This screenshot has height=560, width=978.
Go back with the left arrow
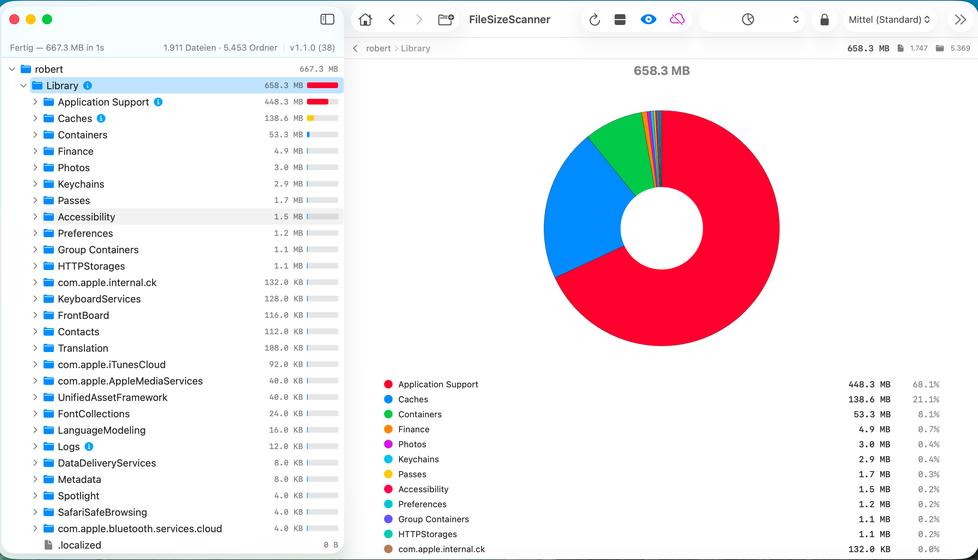392,19
